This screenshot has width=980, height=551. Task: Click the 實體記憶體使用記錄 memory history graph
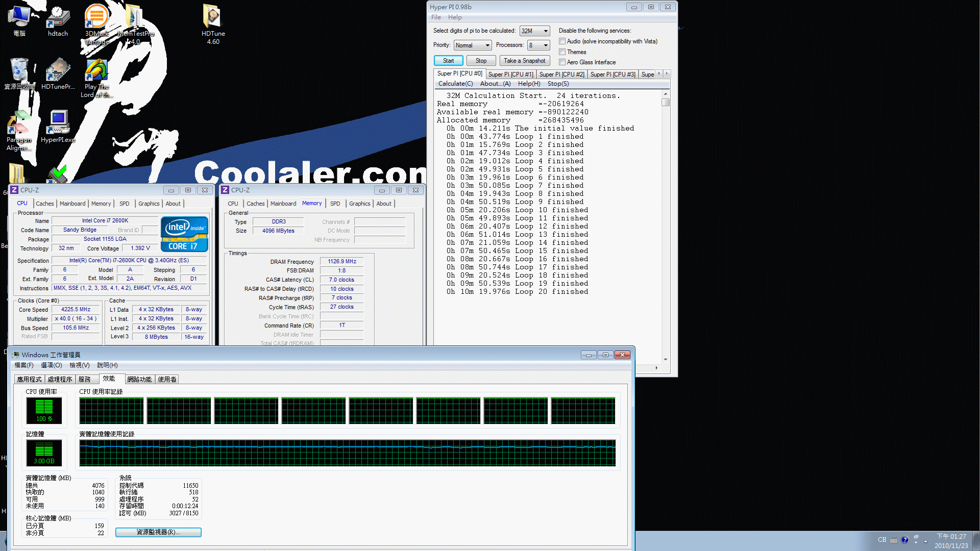coord(347,453)
